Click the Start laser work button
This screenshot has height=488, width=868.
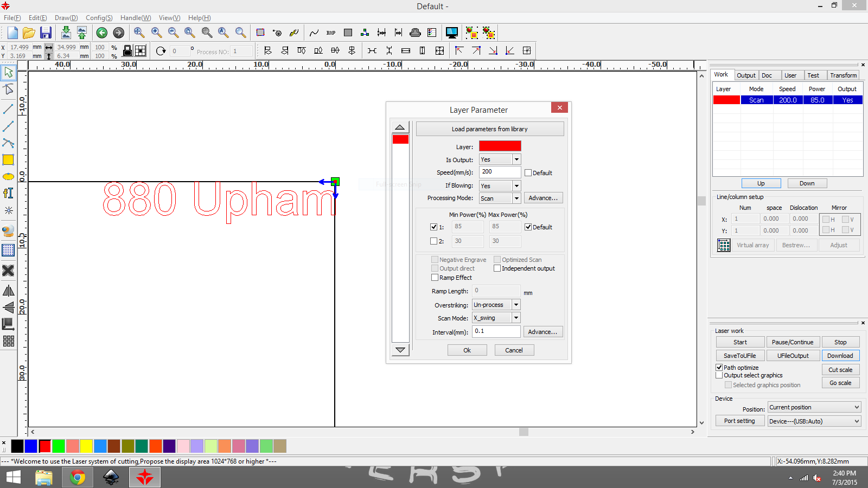point(740,342)
